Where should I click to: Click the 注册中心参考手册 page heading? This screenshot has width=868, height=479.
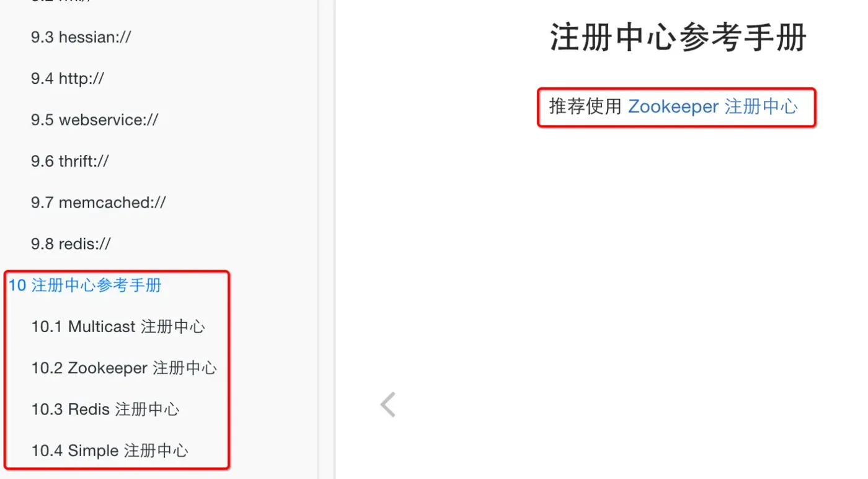click(678, 37)
